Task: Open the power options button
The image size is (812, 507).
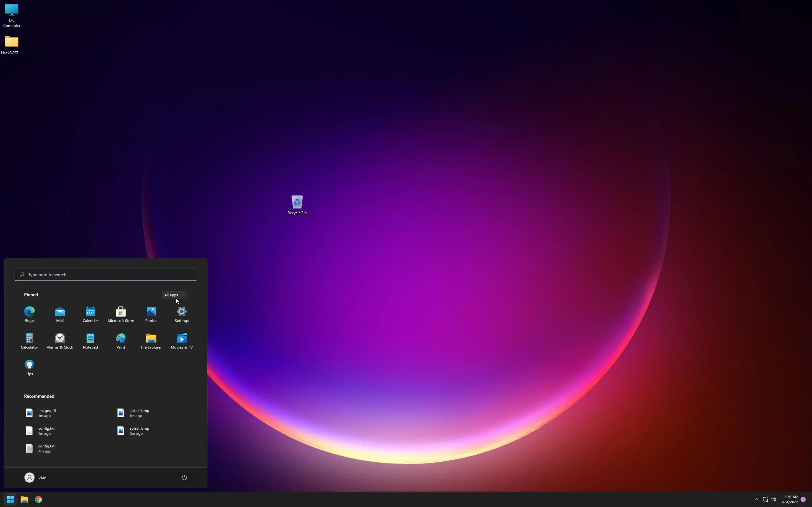Action: [184, 478]
